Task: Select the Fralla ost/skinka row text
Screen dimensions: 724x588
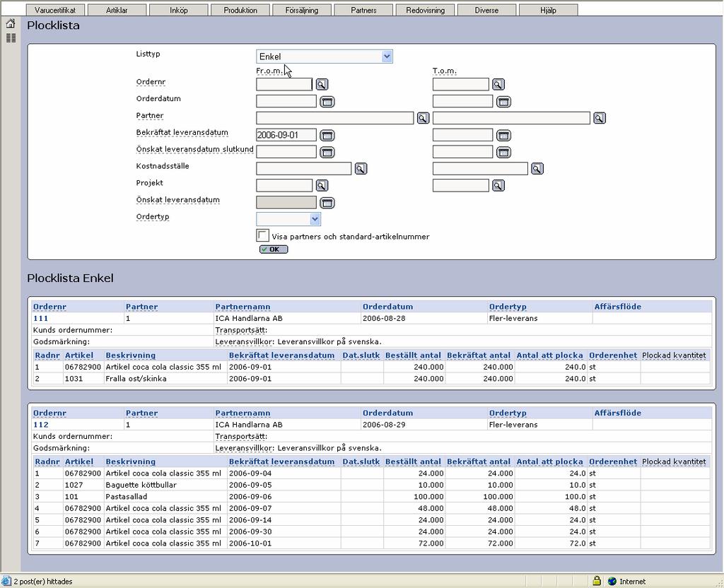Action: click(x=136, y=379)
